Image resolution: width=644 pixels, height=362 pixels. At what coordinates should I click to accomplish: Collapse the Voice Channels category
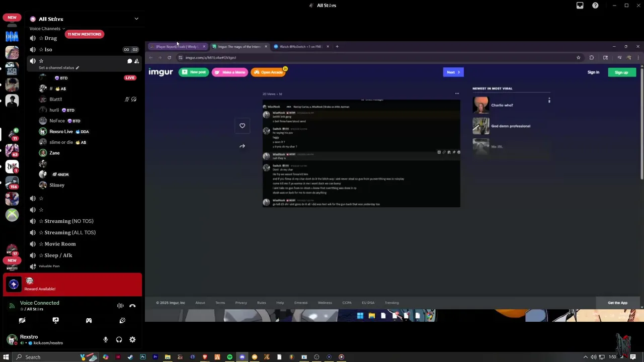pyautogui.click(x=47, y=29)
